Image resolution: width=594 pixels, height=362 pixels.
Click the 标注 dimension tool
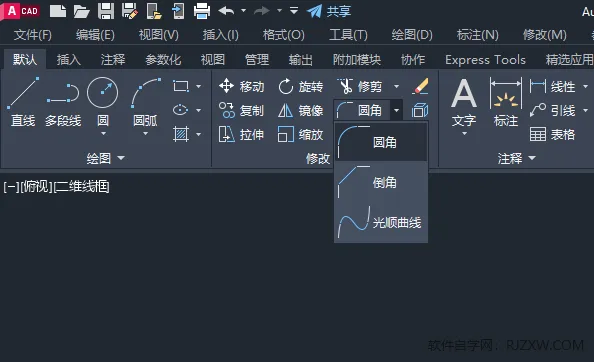point(506,102)
